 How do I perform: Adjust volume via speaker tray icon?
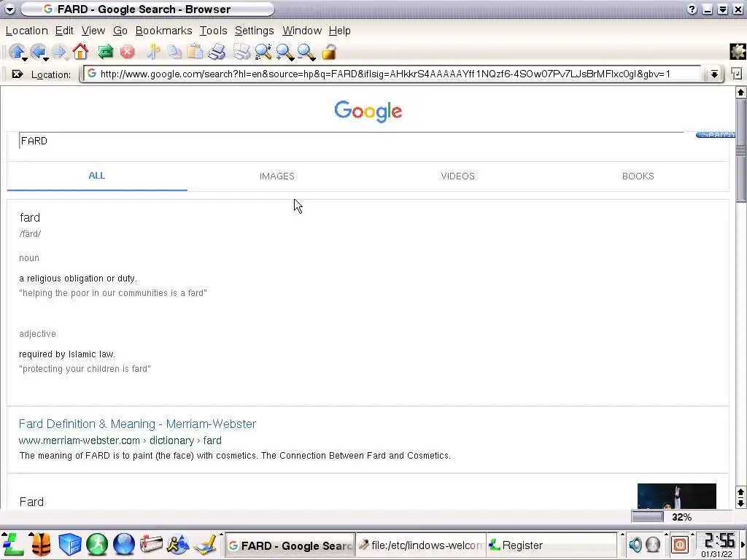[635, 544]
